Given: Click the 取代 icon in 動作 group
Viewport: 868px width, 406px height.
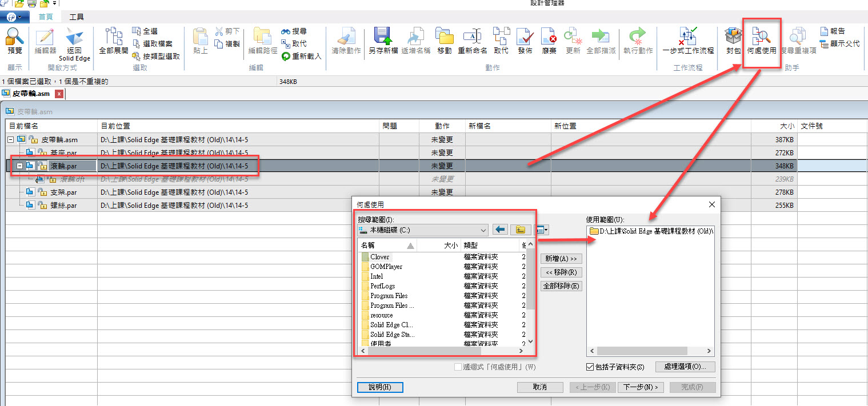Looking at the screenshot, I should (x=501, y=37).
